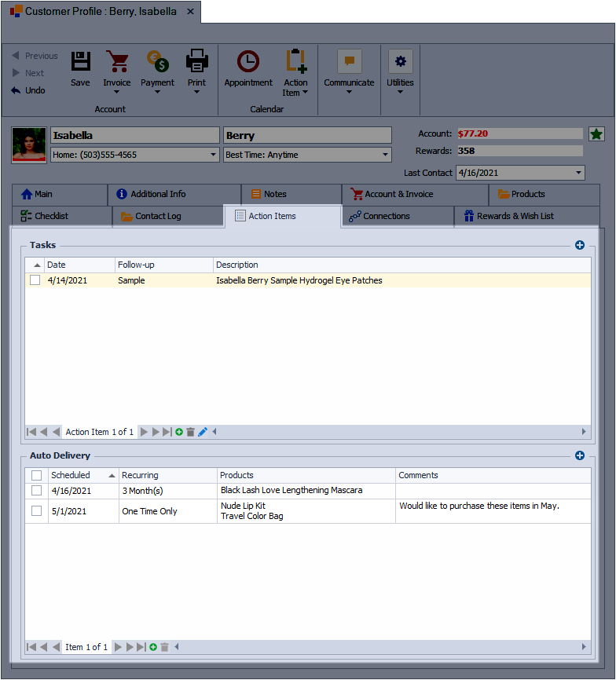Click the green star icon beside Account
The image size is (616, 680).
click(x=596, y=134)
